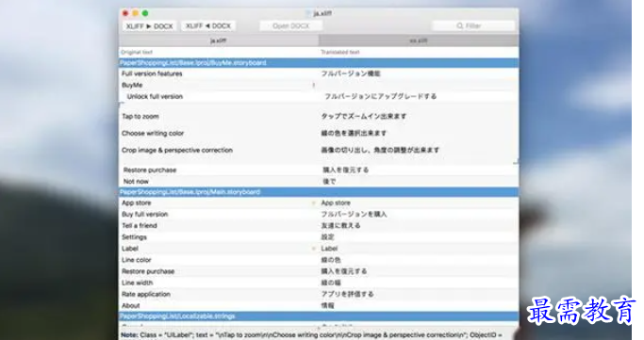644x340 pixels.
Task: Click 'Crop image & perspective correction' text
Action: [x=177, y=150]
